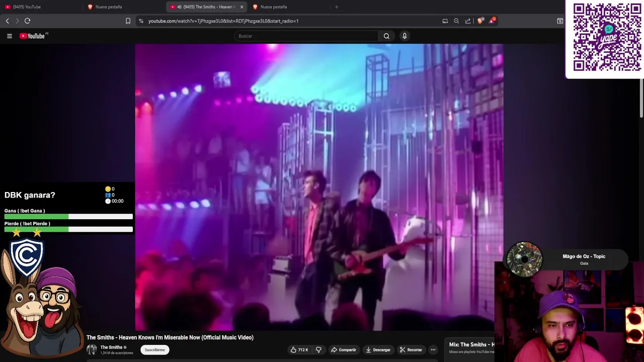Click the Suscribirme button
The height and width of the screenshot is (362, 644).
click(155, 349)
